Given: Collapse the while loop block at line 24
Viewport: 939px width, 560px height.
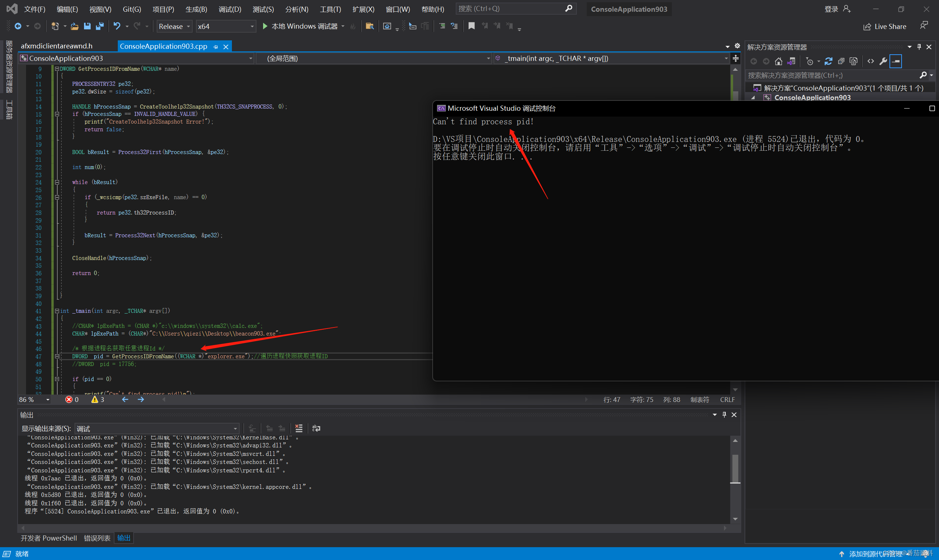Looking at the screenshot, I should pos(57,182).
